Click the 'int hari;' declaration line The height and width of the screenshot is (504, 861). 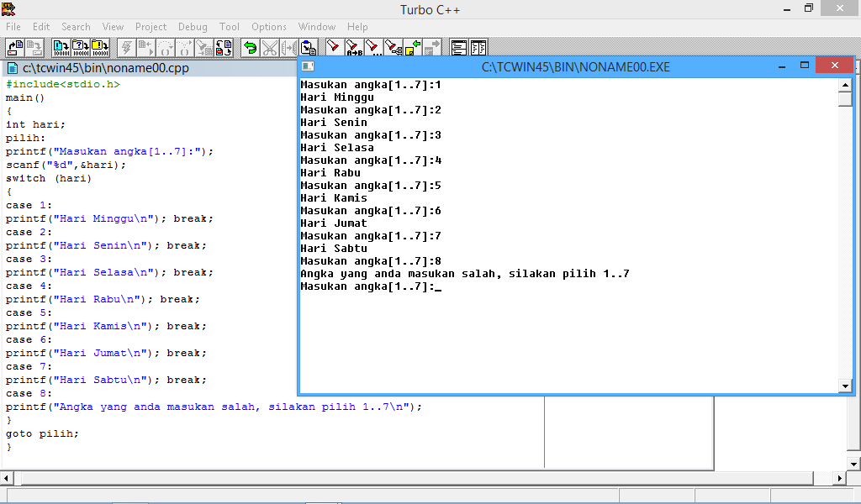(x=35, y=124)
